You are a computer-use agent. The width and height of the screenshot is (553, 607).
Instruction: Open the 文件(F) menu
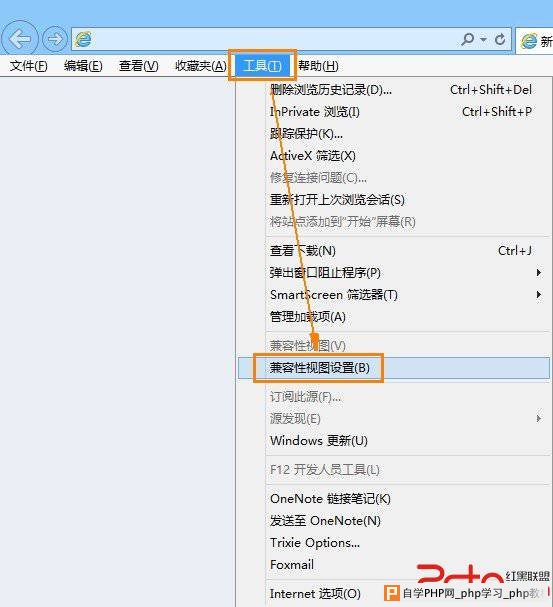(x=28, y=66)
